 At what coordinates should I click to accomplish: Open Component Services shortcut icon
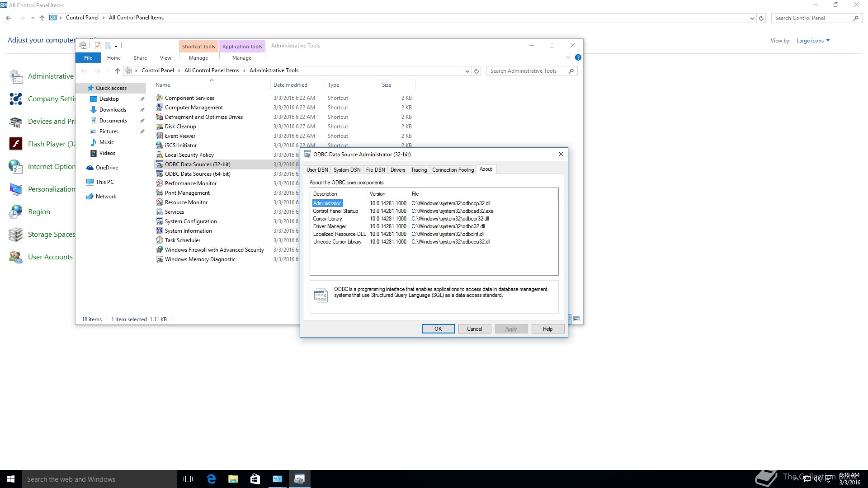pos(159,98)
